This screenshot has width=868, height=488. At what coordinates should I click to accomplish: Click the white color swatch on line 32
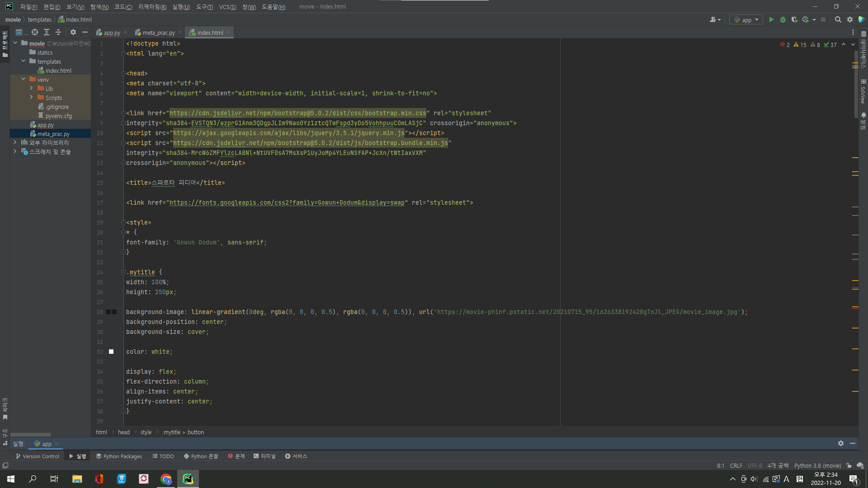pos(111,352)
